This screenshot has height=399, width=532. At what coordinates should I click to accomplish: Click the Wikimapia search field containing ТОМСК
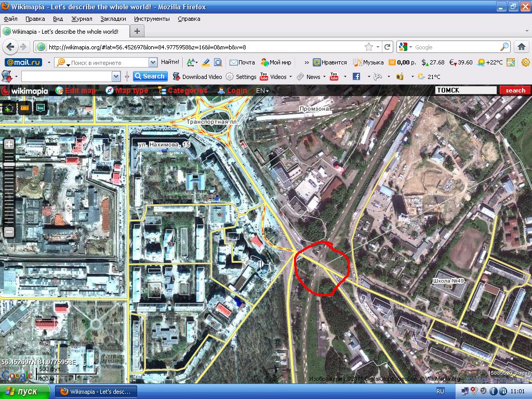(x=465, y=90)
